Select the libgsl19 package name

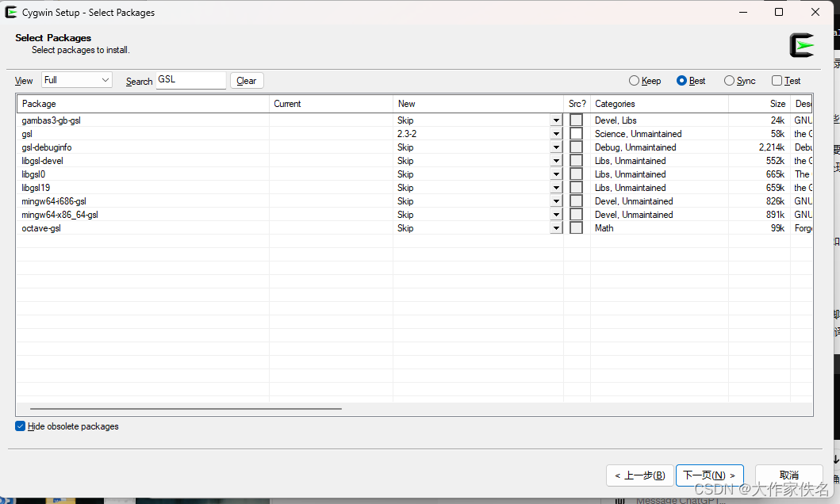[x=36, y=187]
